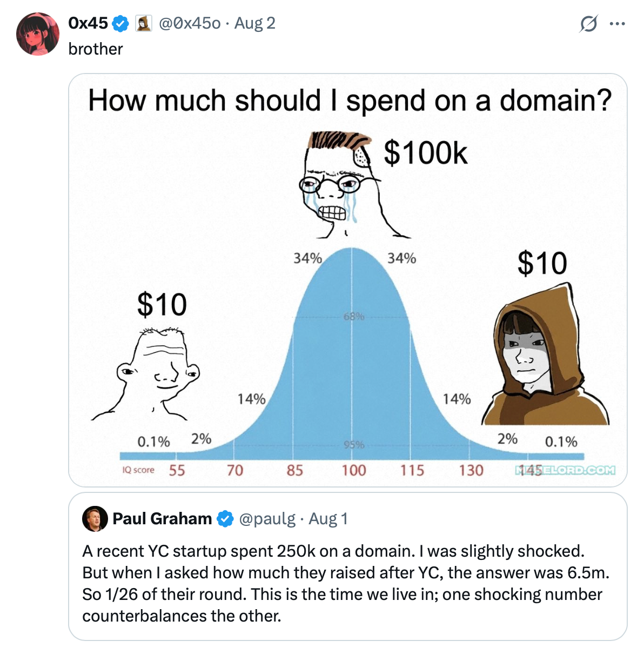Click the Paul Graham display name
Viewport: 644px width, 654px height.
[162, 519]
